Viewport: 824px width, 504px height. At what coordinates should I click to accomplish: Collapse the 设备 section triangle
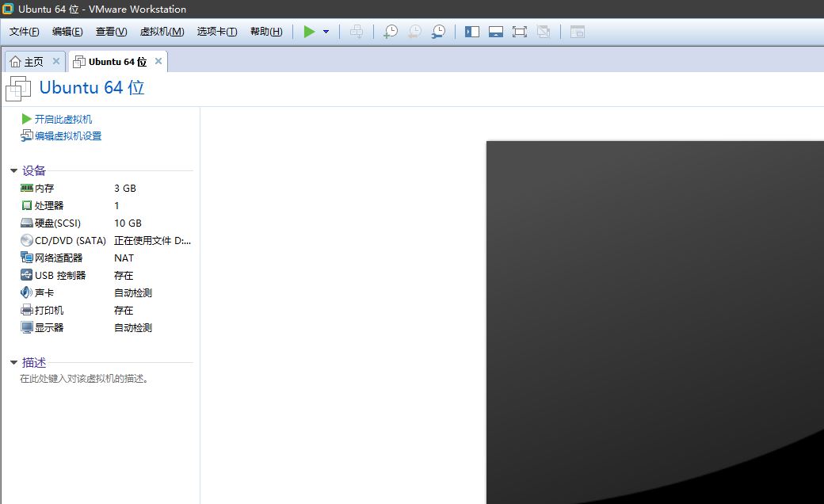[x=14, y=171]
